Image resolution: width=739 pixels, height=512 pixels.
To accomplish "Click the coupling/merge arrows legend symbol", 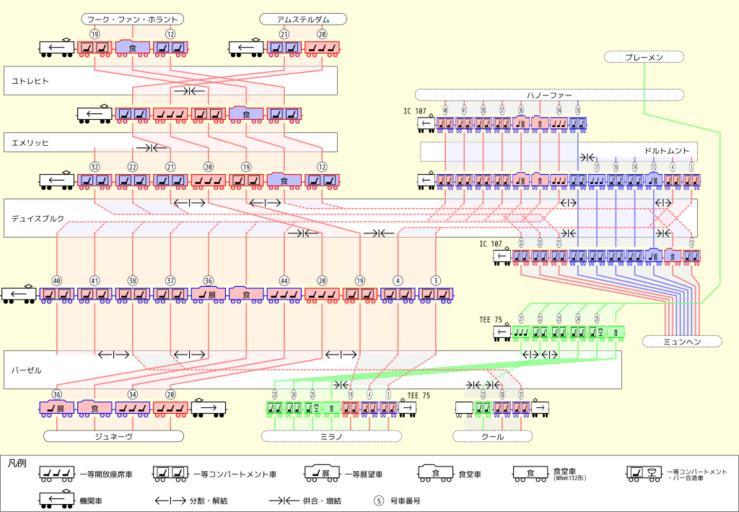I will pos(290,499).
